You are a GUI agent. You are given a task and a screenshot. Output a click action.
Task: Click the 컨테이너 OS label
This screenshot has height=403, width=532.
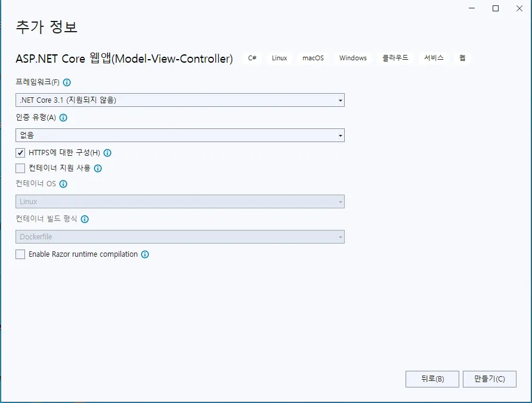[36, 184]
